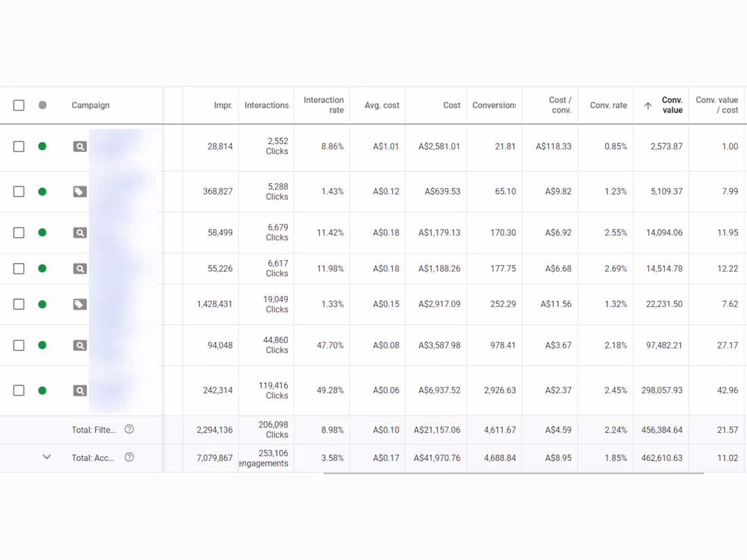This screenshot has width=747, height=560.
Task: Click search campaign icon in A$6,937.52 row
Action: [x=80, y=390]
